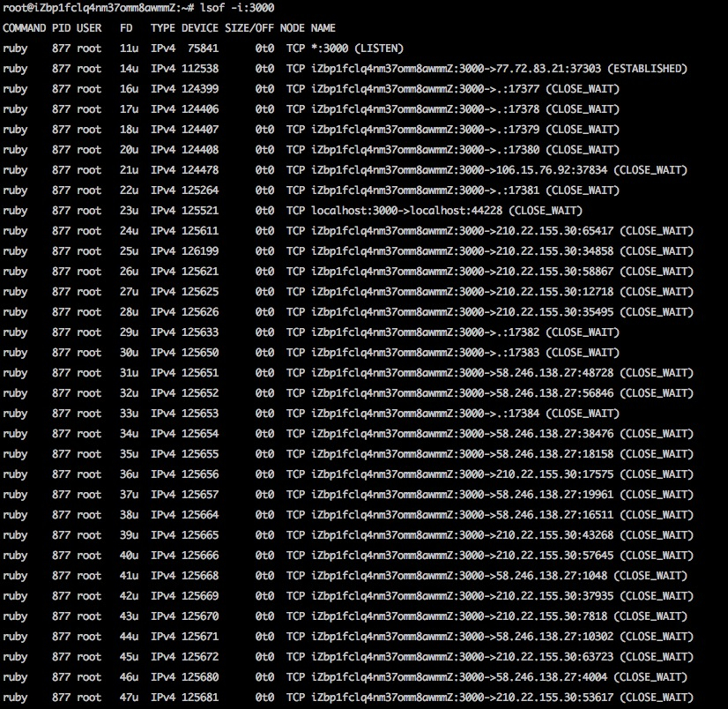Click device number 125681
The height and width of the screenshot is (709, 728).
[200, 698]
